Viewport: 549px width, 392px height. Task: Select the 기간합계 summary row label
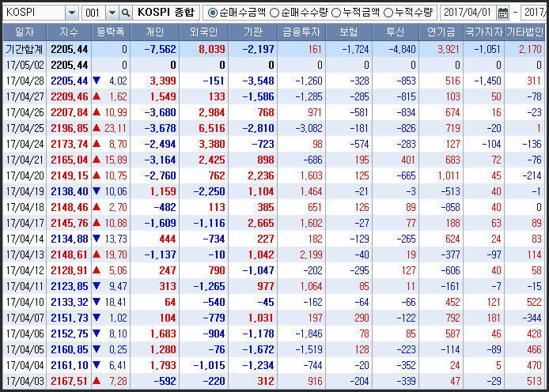[25, 49]
